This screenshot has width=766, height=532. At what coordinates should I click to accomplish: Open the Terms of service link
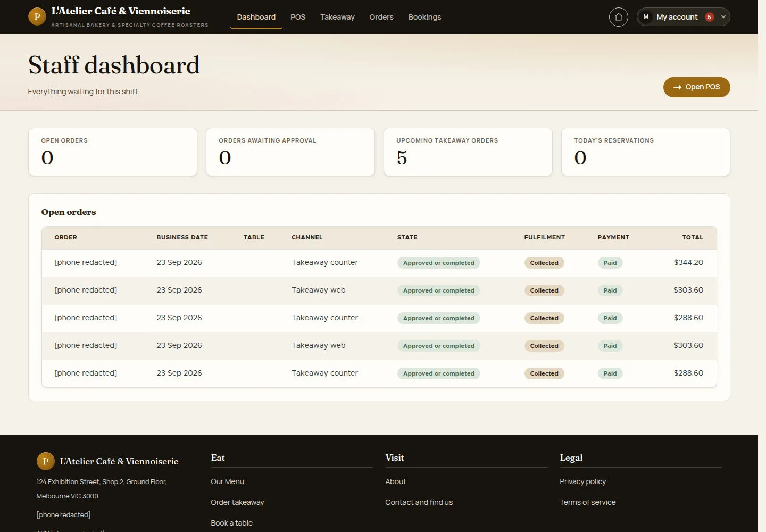click(588, 502)
